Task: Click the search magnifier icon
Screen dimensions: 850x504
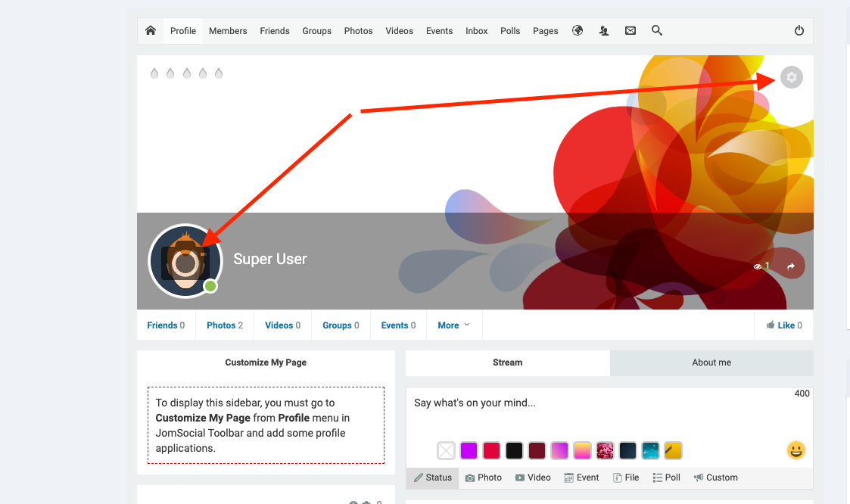Action: pyautogui.click(x=656, y=30)
